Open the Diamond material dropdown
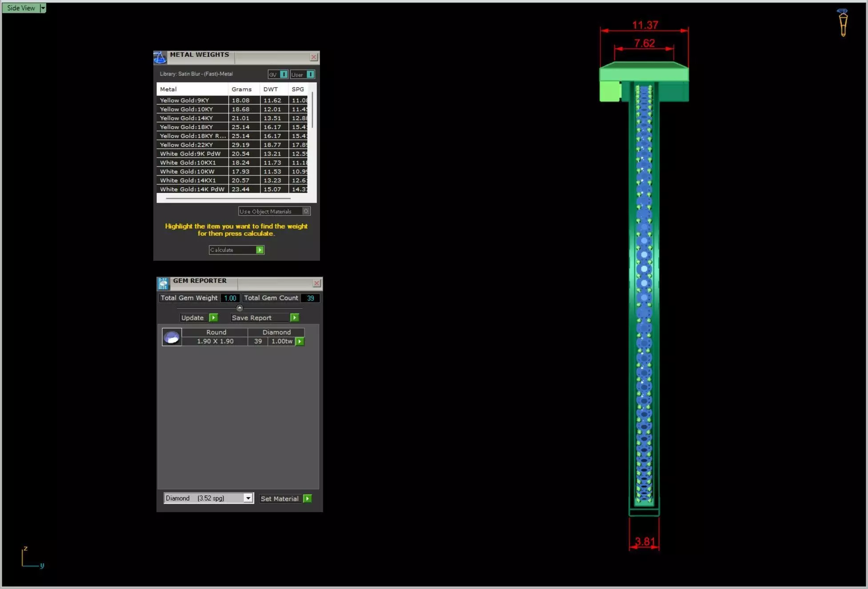 [248, 498]
